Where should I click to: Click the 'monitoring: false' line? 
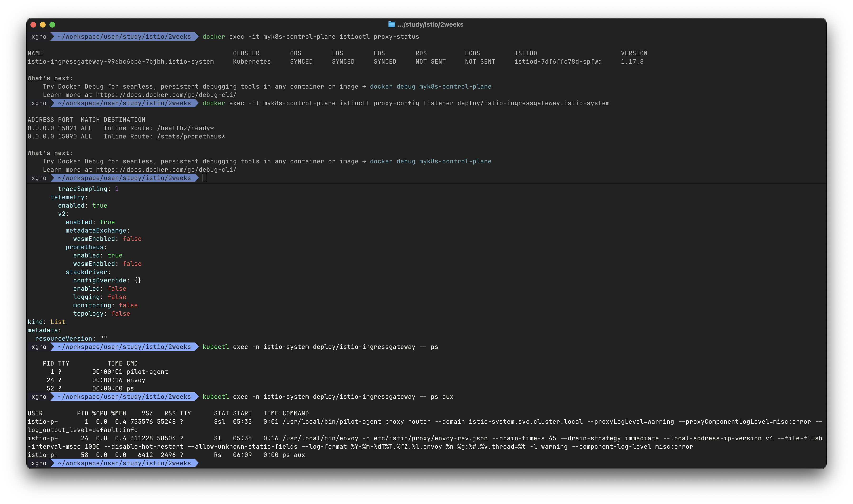tap(105, 305)
